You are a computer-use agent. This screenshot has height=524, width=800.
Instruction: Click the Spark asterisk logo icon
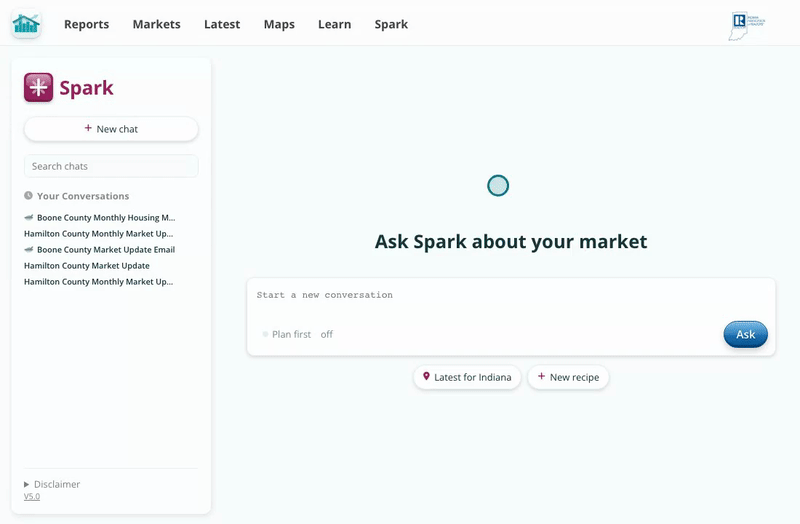(38, 87)
